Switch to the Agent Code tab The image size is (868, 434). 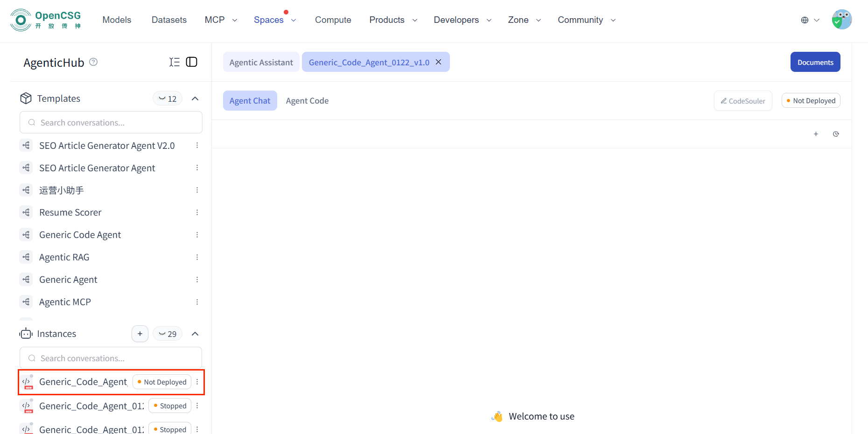tap(307, 101)
